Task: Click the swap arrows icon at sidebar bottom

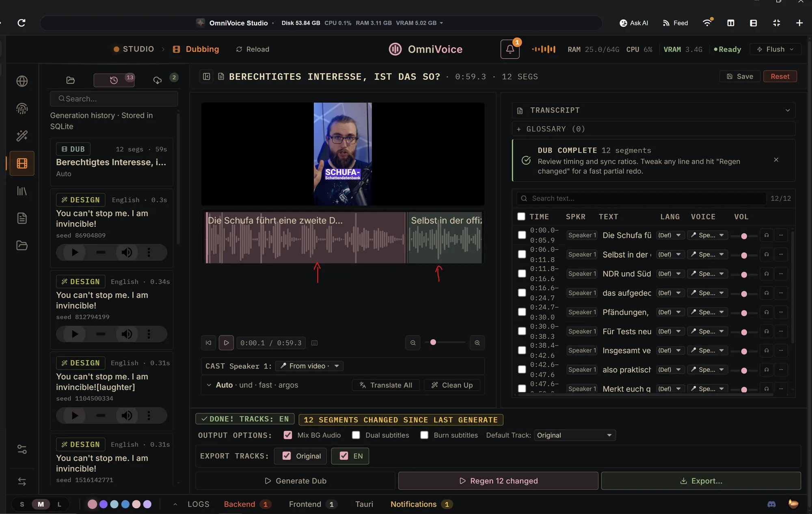Action: pyautogui.click(x=22, y=482)
